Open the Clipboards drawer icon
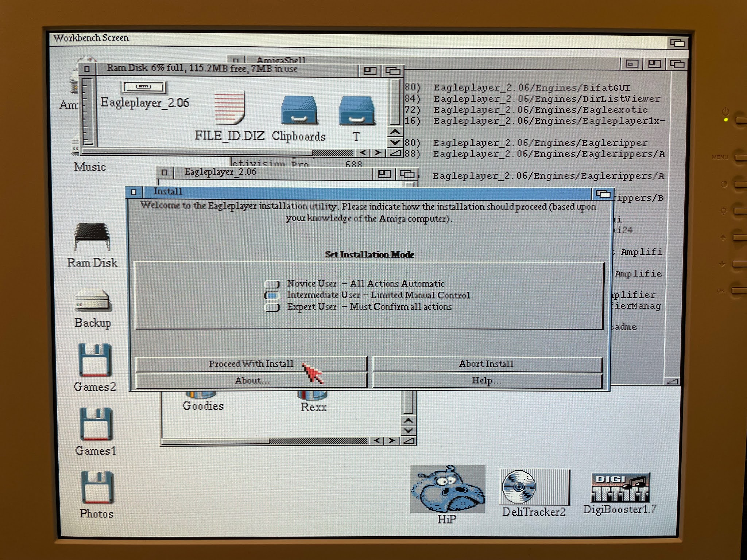The image size is (747, 560). click(299, 118)
